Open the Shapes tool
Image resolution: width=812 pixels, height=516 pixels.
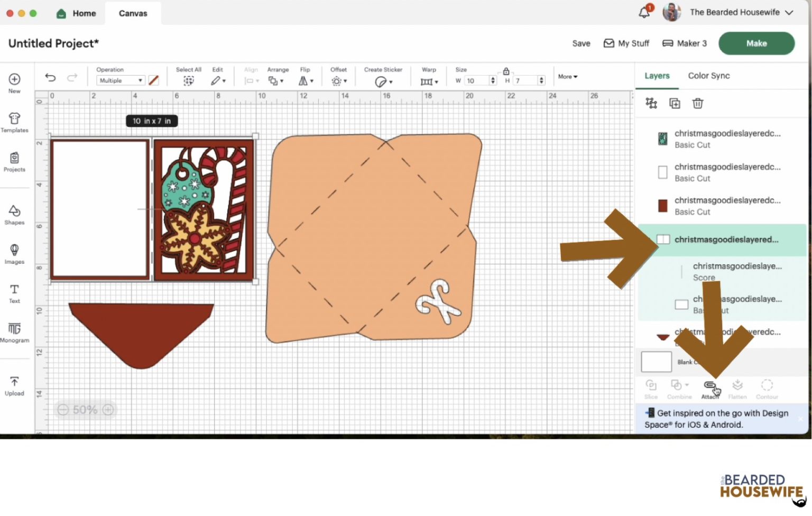(14, 215)
